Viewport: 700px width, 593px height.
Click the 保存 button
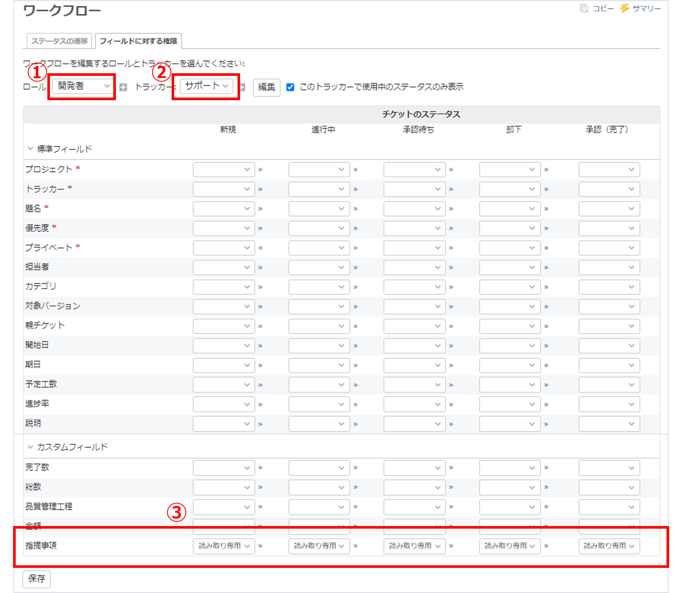[36, 579]
